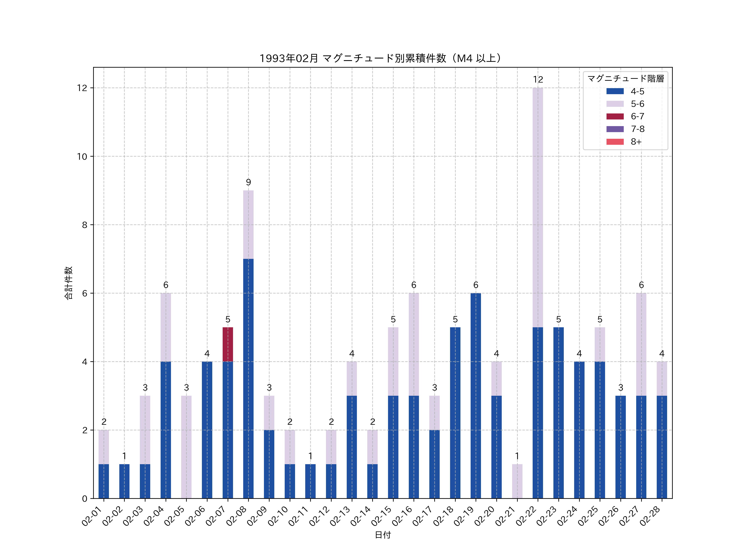The image size is (747, 560).
Task: Click the short lavender bar at 02-21
Action: (x=517, y=481)
